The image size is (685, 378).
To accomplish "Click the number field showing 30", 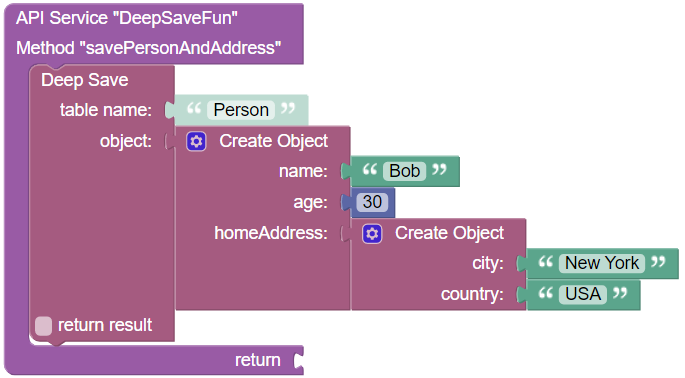I will 372,202.
